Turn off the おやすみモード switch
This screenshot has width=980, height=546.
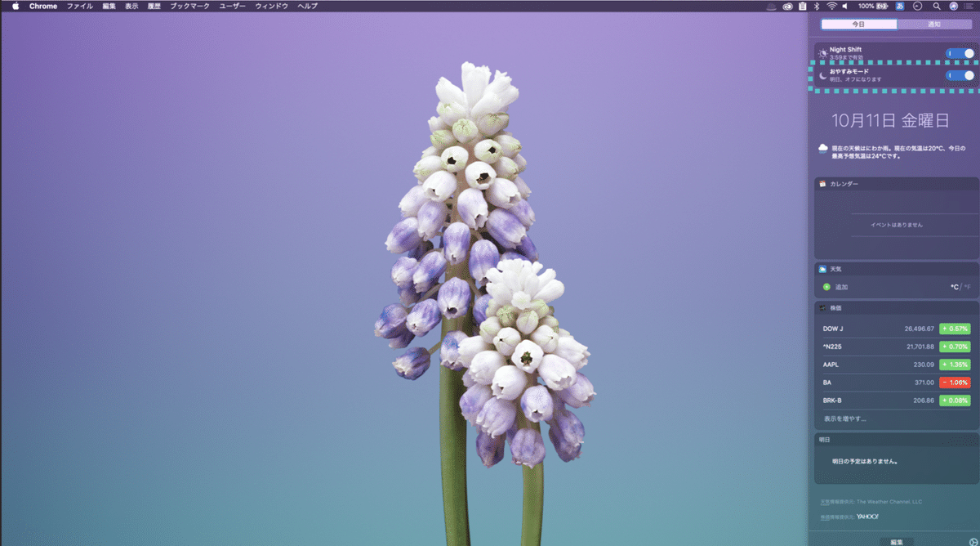pos(960,75)
